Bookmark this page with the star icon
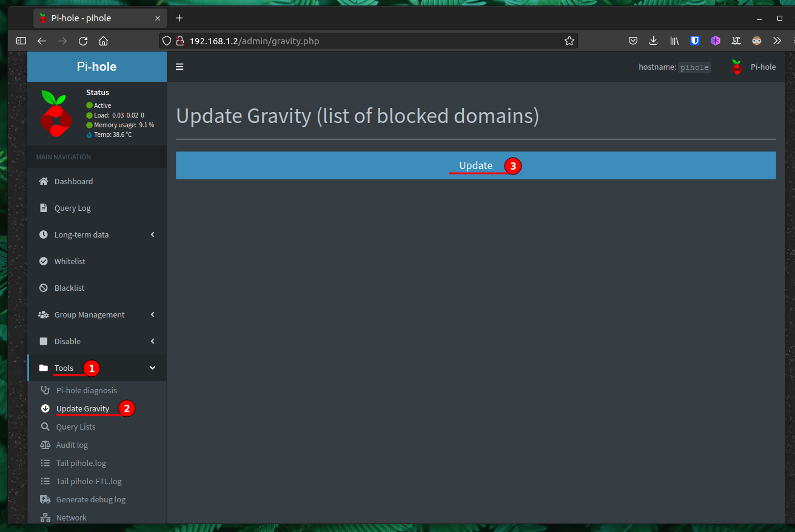 click(x=569, y=41)
